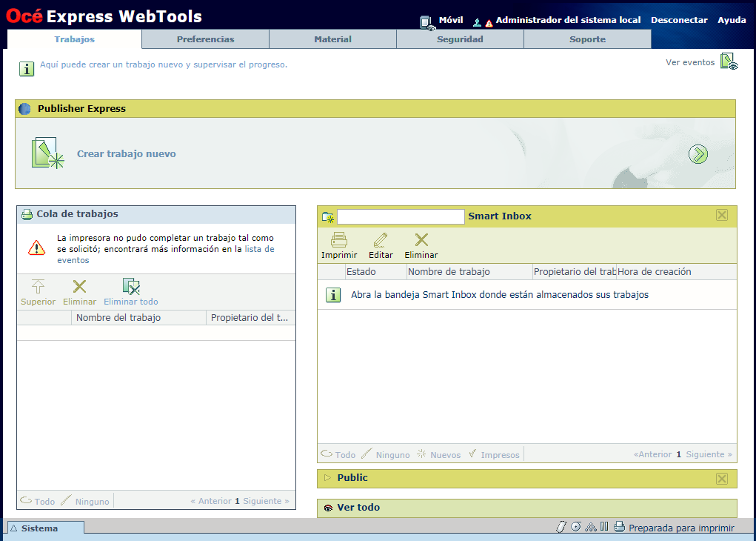Image resolution: width=756 pixels, height=541 pixels.
Task: Click the Hora de creación column header
Action: pyautogui.click(x=677, y=272)
